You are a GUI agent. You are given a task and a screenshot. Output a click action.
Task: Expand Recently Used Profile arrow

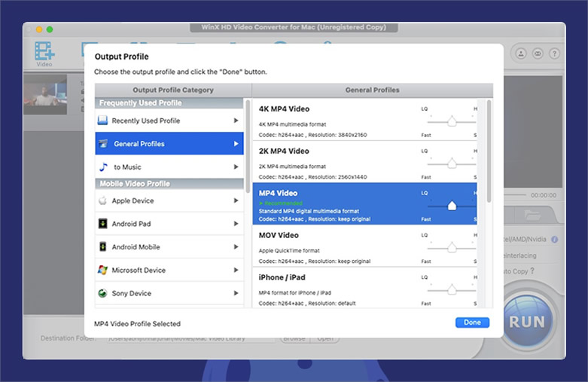pos(236,121)
